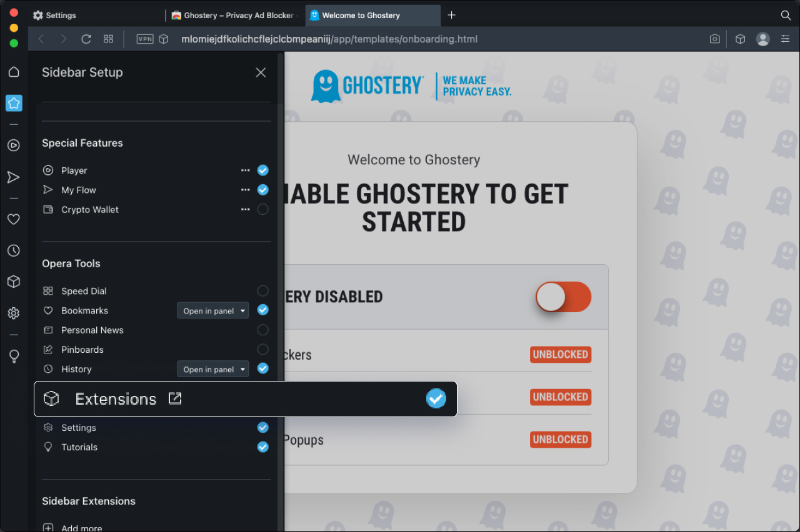Open the History 'Open in panel' dropdown
800x532 pixels.
click(212, 369)
